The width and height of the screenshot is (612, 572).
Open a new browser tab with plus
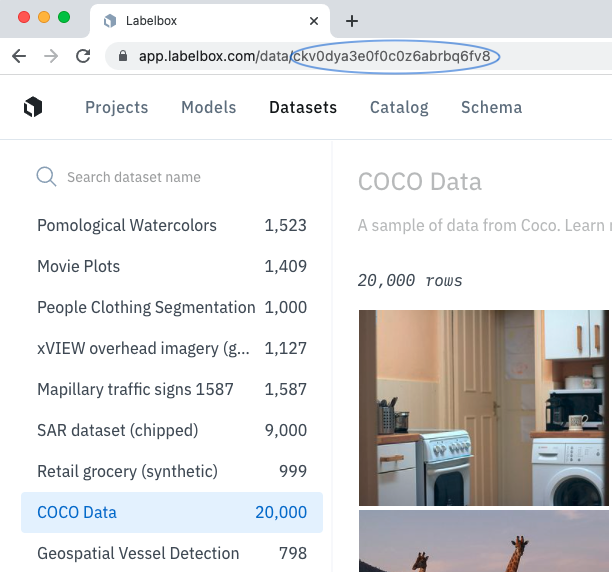coord(352,21)
